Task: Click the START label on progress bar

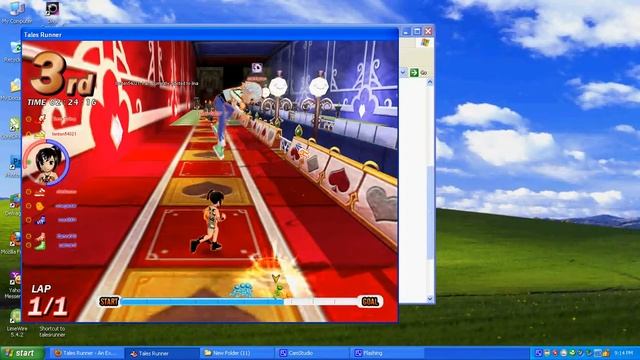Action: pyautogui.click(x=109, y=302)
